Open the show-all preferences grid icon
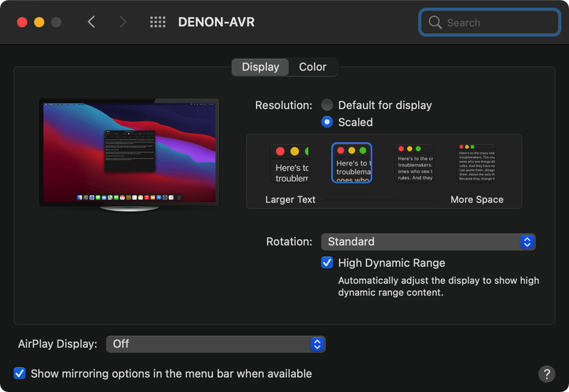The height and width of the screenshot is (392, 569). [158, 22]
